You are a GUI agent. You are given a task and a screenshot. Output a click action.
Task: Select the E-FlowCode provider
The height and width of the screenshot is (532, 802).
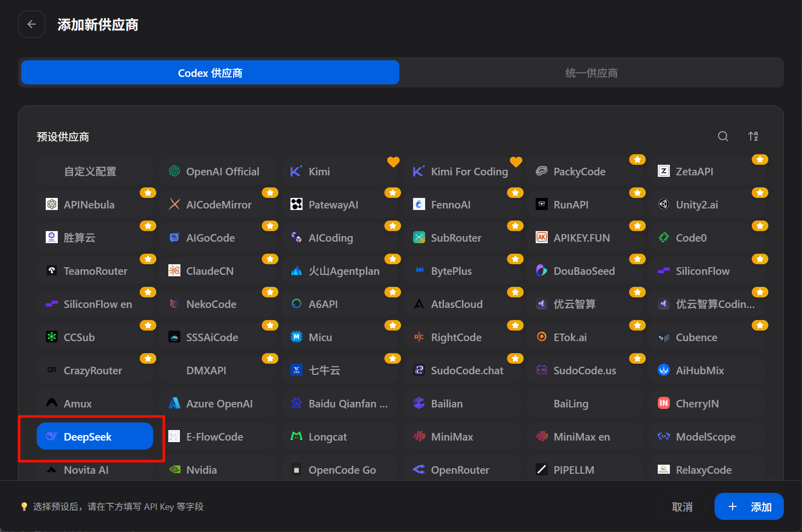pos(218,437)
